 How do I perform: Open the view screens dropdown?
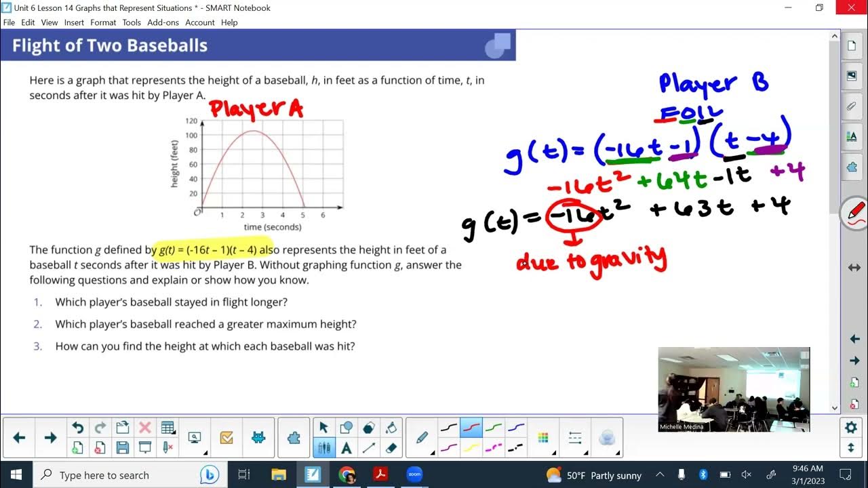[x=195, y=438]
